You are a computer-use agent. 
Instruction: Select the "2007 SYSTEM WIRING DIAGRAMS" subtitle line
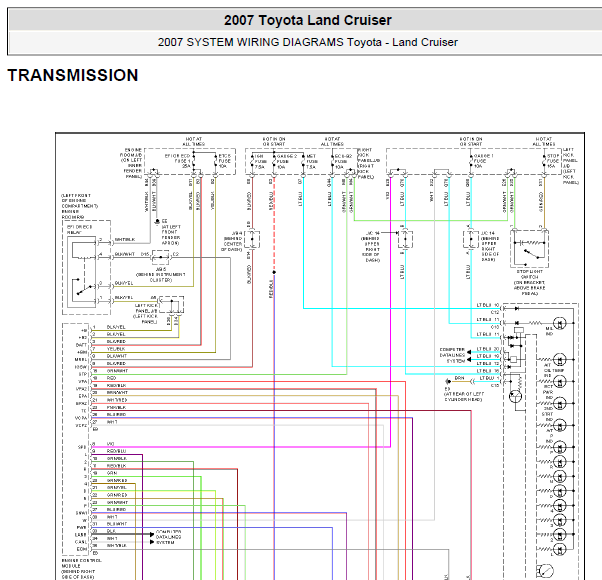[308, 42]
